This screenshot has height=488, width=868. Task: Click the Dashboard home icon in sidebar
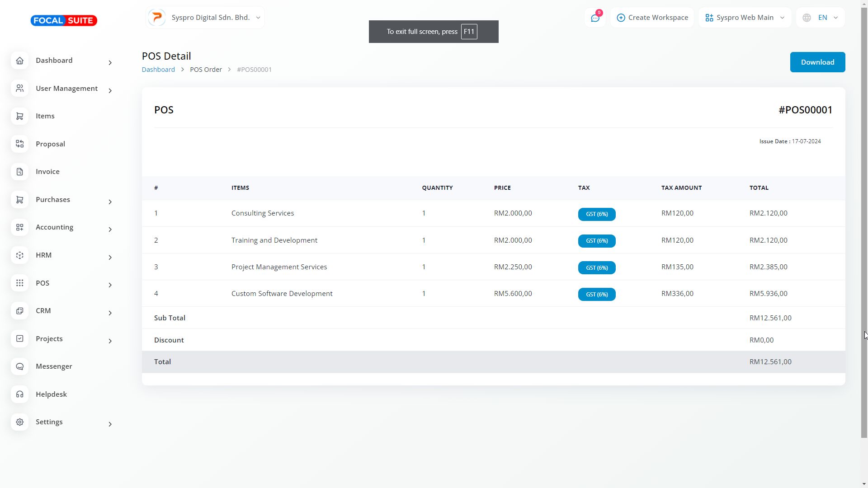pyautogui.click(x=19, y=61)
